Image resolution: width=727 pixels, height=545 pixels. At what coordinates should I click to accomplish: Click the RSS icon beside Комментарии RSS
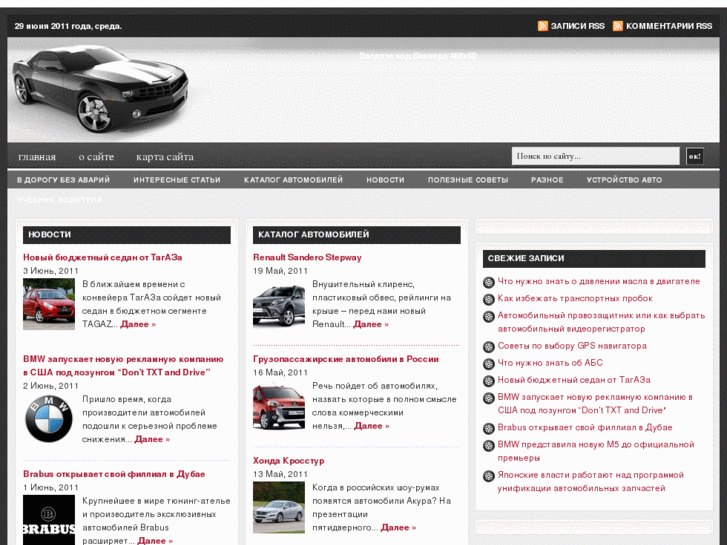(x=618, y=26)
